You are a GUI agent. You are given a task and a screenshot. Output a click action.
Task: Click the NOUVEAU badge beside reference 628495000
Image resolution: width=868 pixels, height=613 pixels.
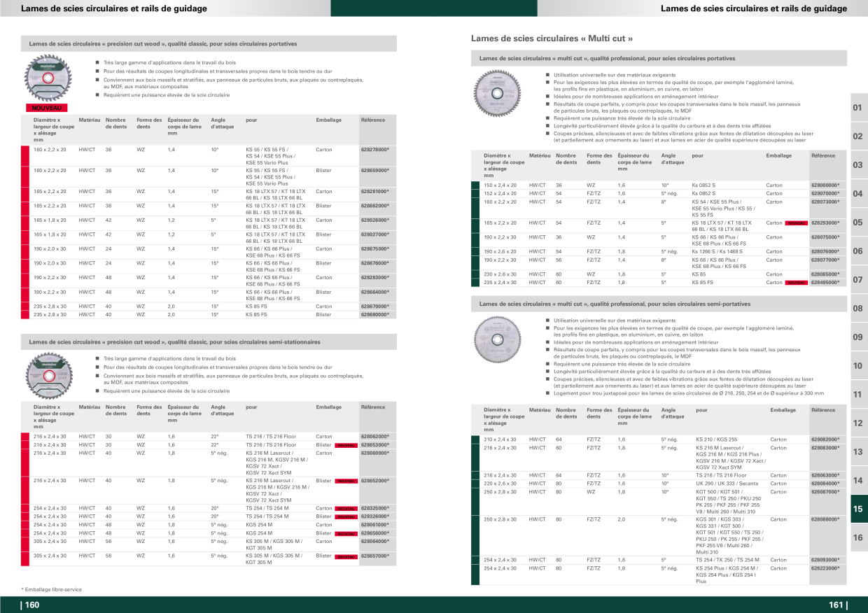tap(797, 283)
